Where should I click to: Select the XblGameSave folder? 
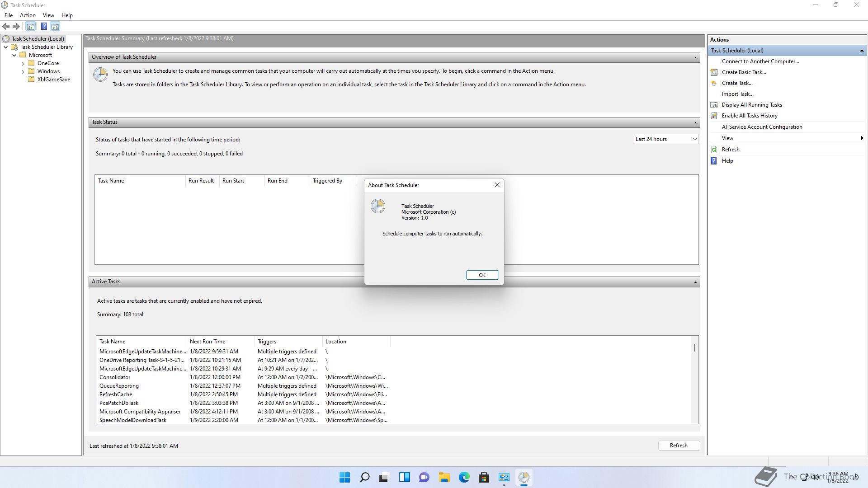pos(53,80)
